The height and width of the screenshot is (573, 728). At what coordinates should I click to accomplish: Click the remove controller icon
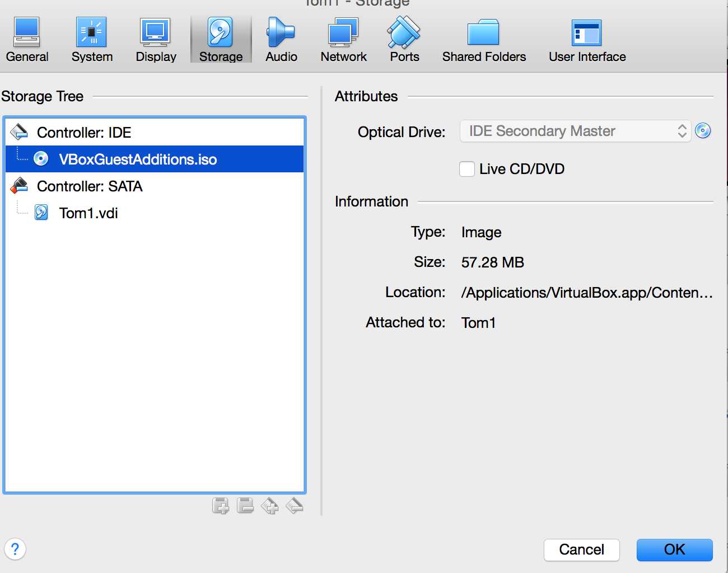pyautogui.click(x=295, y=506)
